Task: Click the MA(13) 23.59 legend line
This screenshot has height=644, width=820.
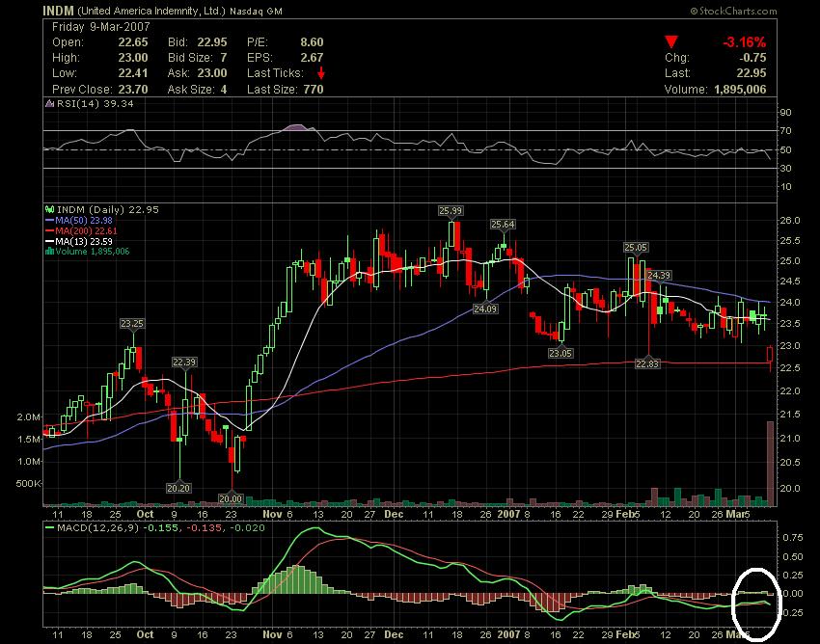Action: (78, 241)
